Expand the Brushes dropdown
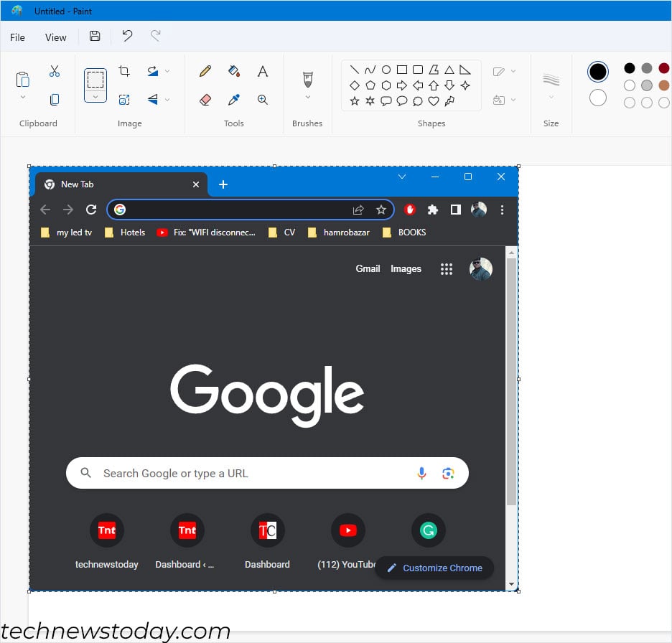The height and width of the screenshot is (643, 672). tap(308, 98)
